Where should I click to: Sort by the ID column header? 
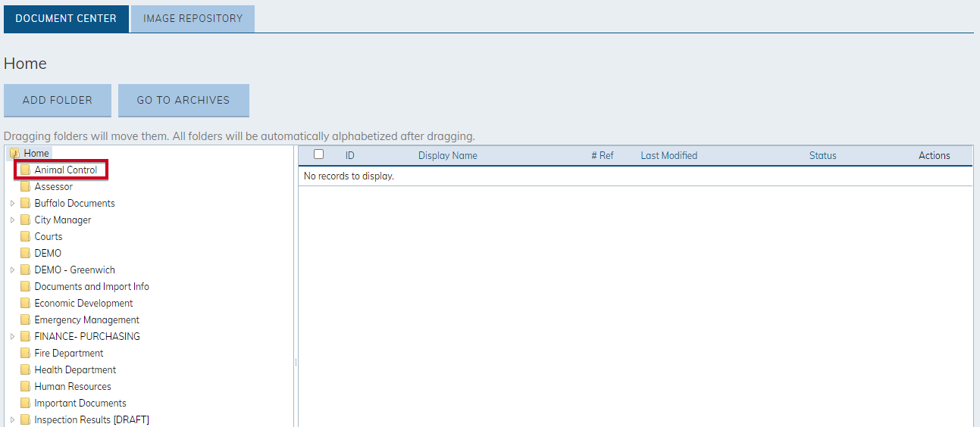[x=350, y=156]
